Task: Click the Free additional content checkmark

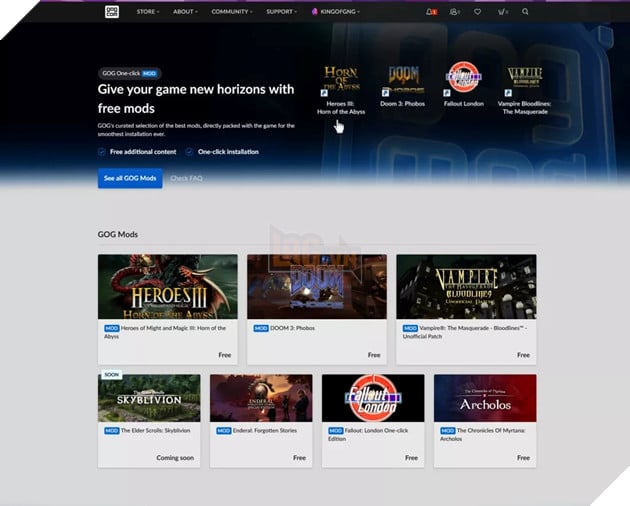Action: coord(102,152)
